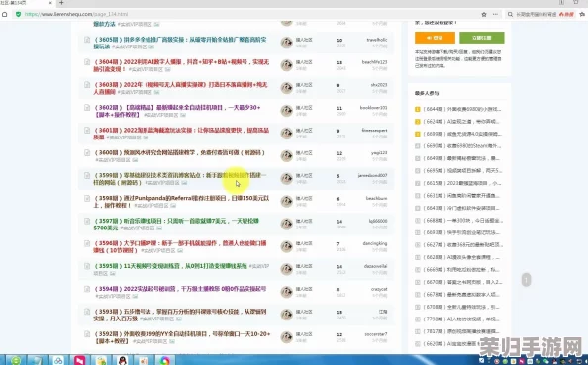Bookmark page with the star icon

pyautogui.click(x=484, y=14)
